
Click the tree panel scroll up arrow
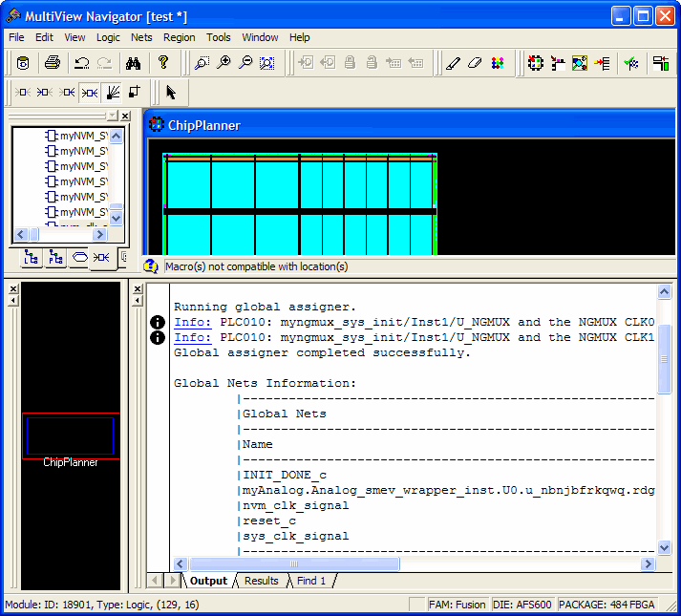pos(116,136)
